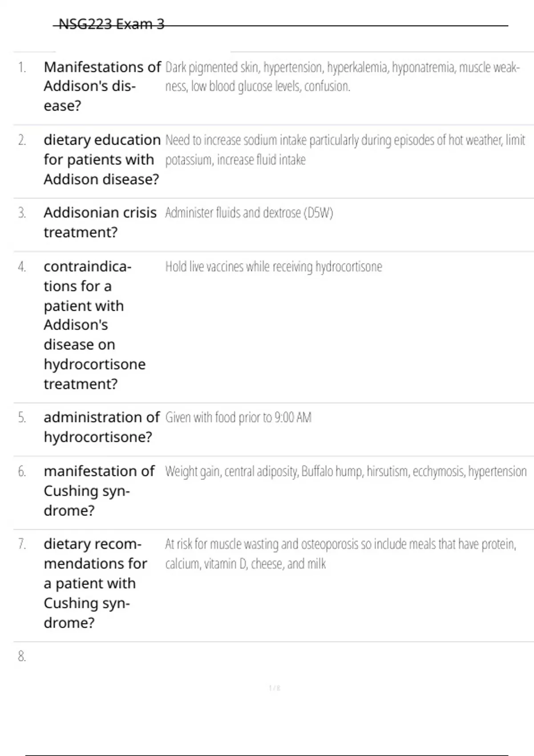Click the answer starting with Dark pigmented skin
The height and width of the screenshot is (756, 534).
click(x=342, y=76)
